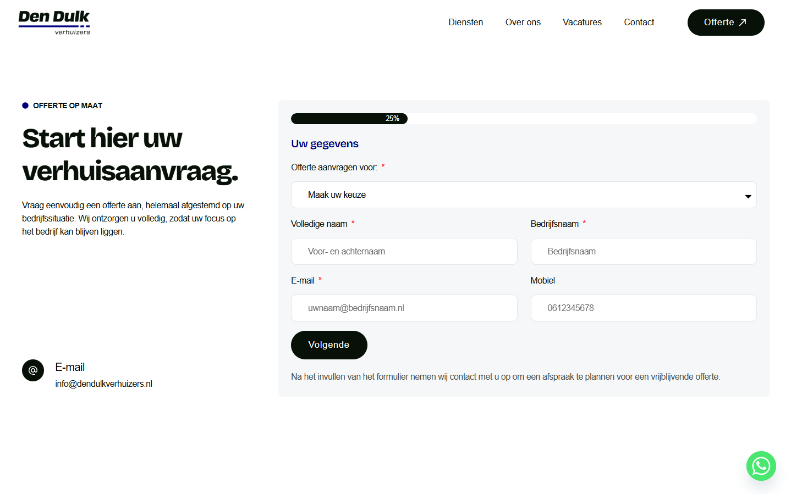The width and height of the screenshot is (791, 494).
Task: Click the Start hier uw verhuisaanvraag heading
Action: (x=130, y=154)
